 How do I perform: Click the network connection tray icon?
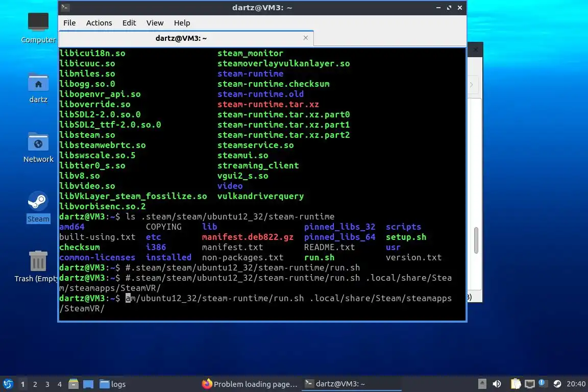coord(529,384)
